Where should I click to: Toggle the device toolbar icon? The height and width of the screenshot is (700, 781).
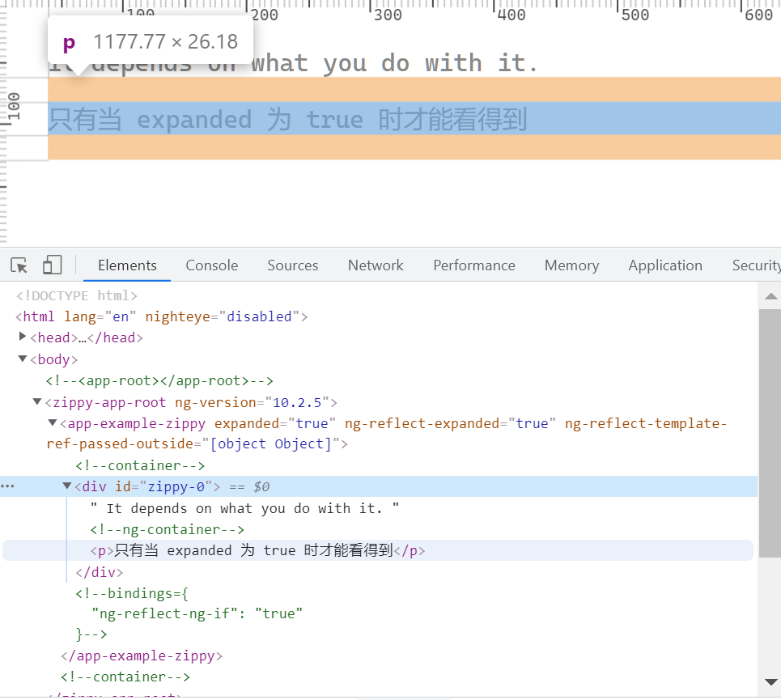tap(53, 265)
